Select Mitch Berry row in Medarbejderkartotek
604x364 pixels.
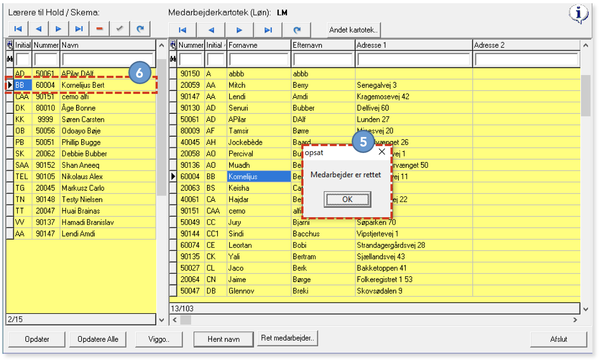coord(375,85)
